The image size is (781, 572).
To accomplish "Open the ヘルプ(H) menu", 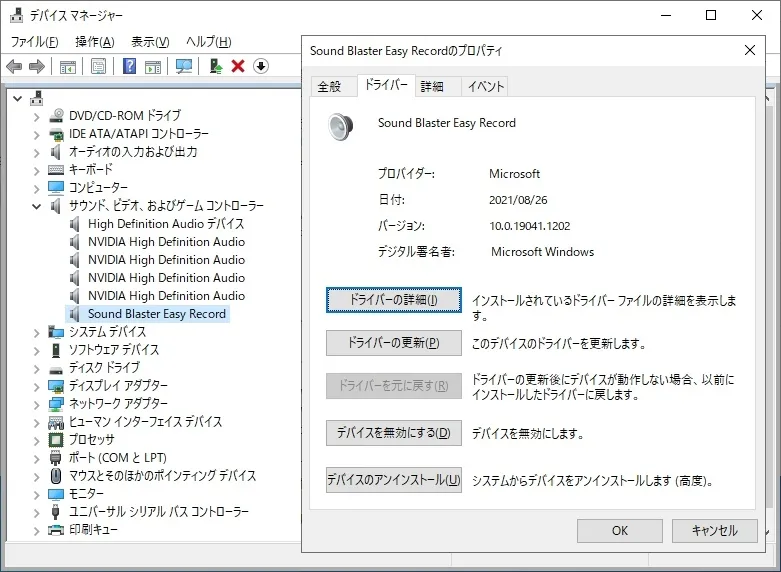I will point(209,42).
